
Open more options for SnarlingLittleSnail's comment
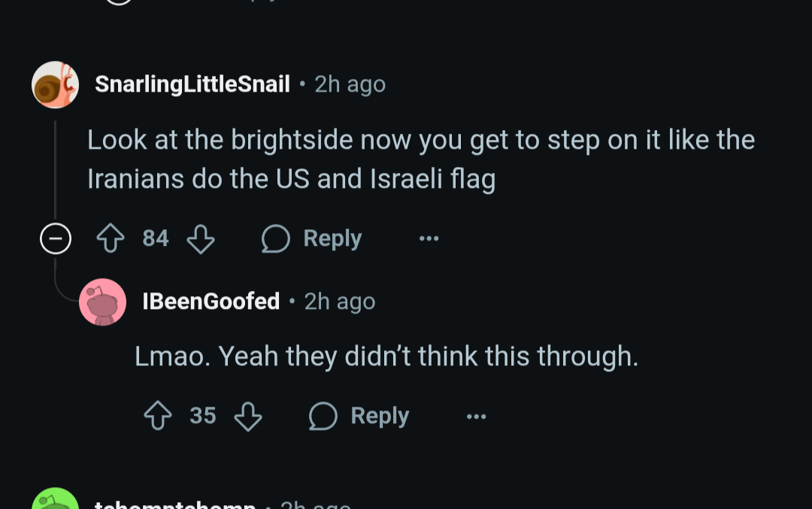pos(429,238)
